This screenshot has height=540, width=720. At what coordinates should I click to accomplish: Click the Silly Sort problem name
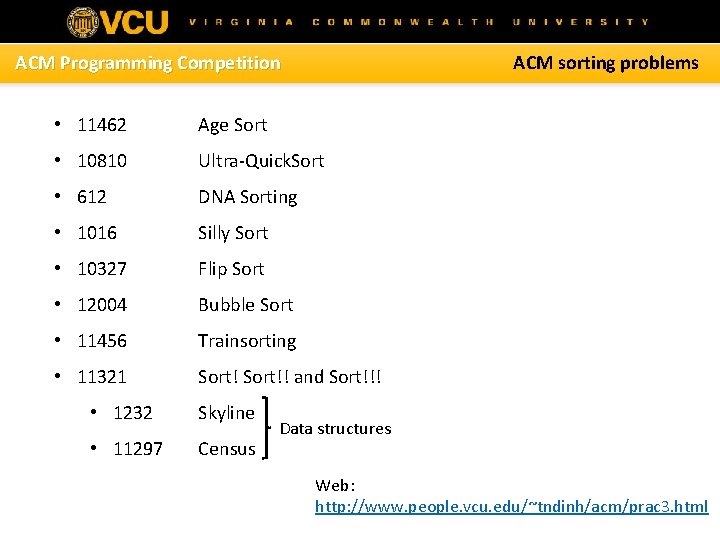[233, 233]
